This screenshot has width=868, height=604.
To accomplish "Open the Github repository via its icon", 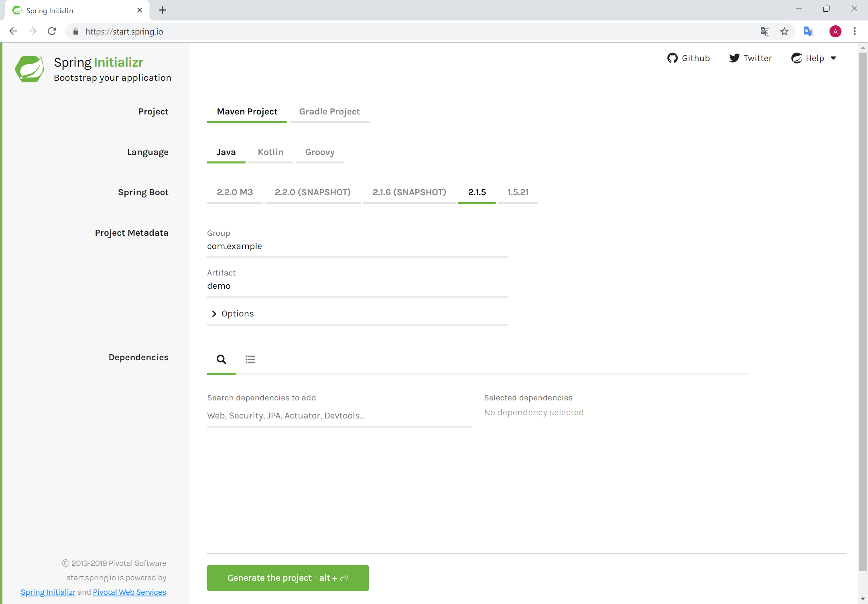I will (673, 58).
